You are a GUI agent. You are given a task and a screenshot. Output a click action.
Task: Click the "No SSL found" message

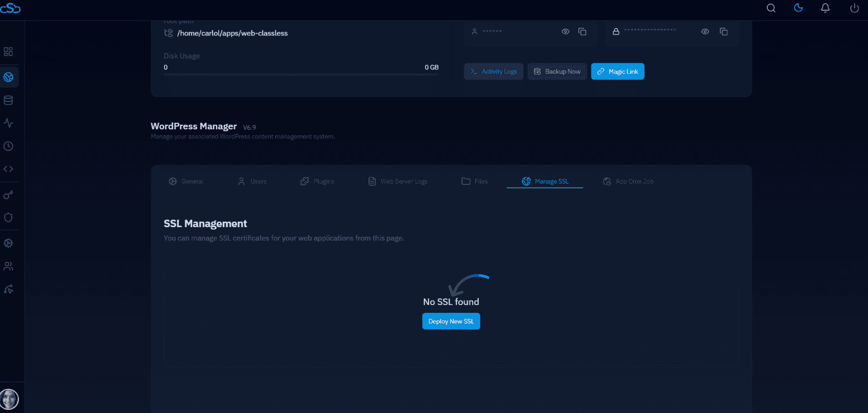(451, 301)
